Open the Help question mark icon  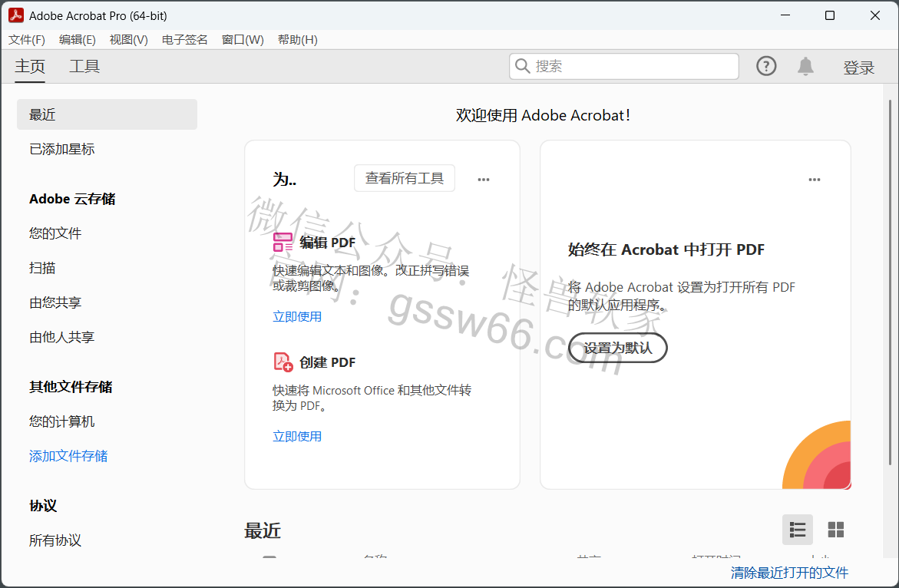click(766, 67)
